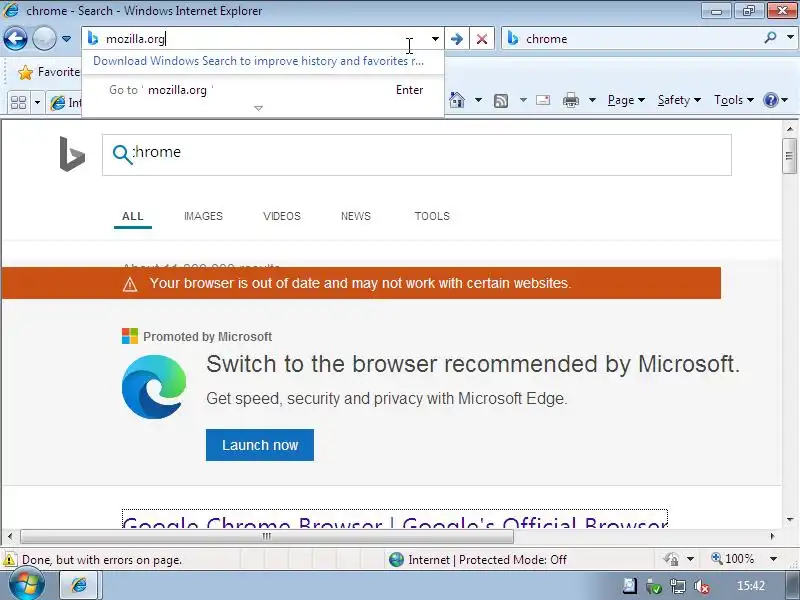Click the Internet Explorer taskbar button
Viewport: 800px width, 600px height.
click(x=81, y=585)
